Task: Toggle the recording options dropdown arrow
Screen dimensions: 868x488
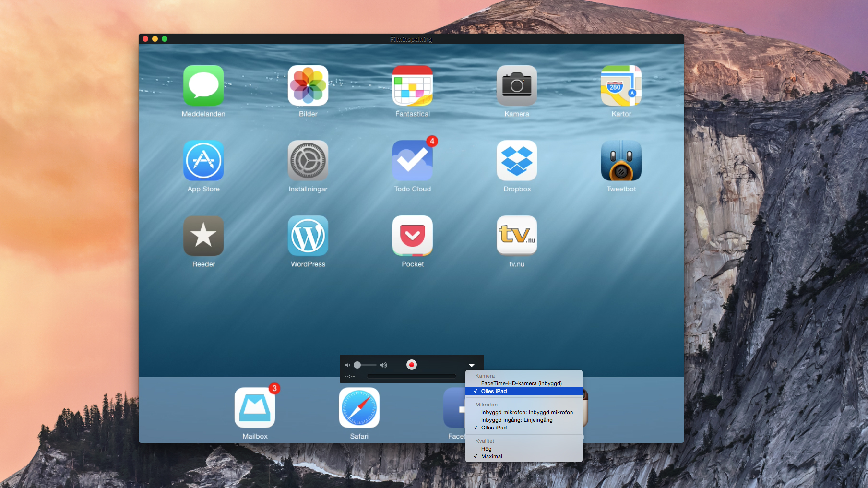Action: 472,365
